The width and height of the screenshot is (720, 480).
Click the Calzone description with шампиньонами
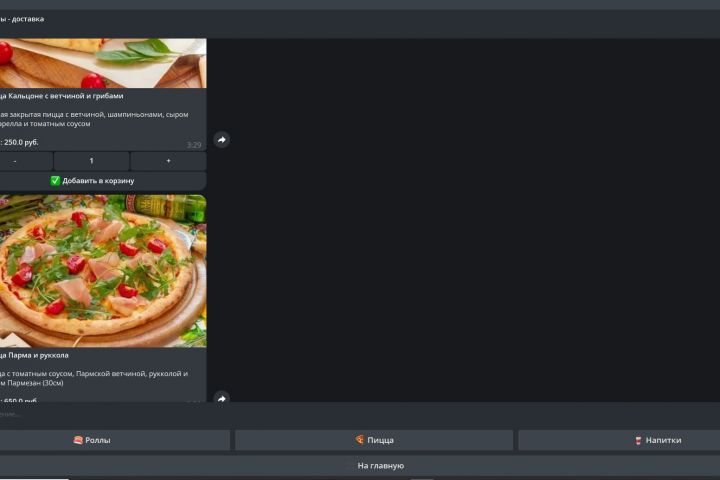point(94,119)
